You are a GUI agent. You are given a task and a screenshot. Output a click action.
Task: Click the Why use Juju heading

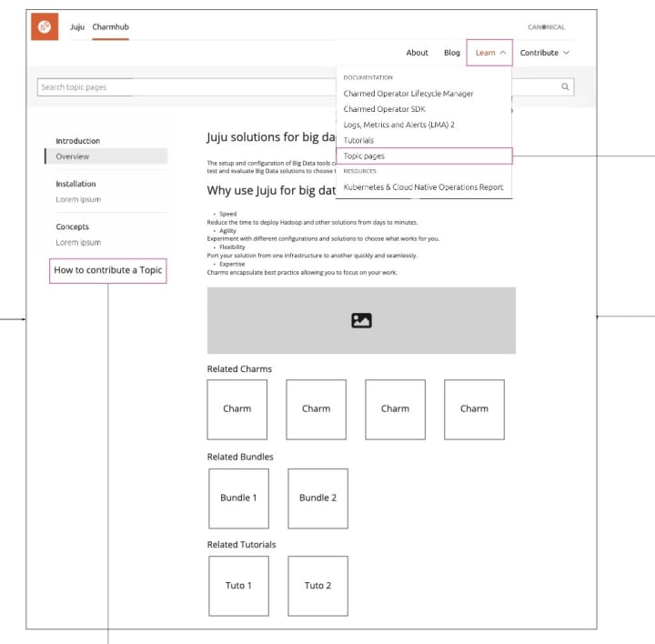click(271, 190)
